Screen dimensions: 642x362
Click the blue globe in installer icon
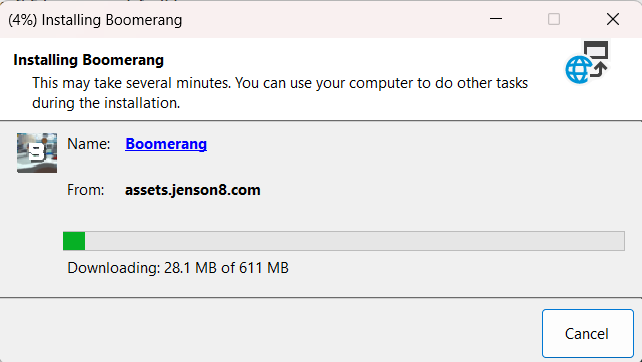(578, 70)
